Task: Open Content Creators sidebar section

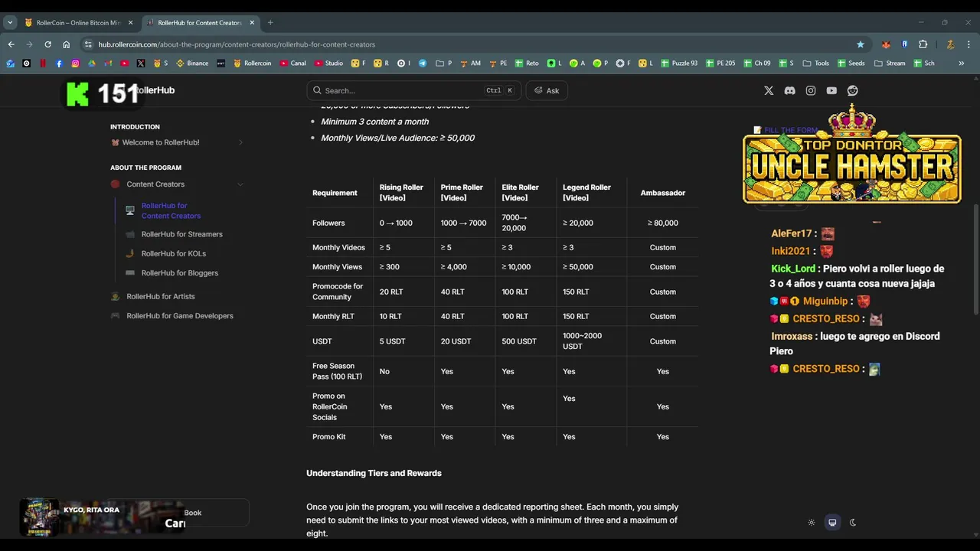Action: [155, 184]
